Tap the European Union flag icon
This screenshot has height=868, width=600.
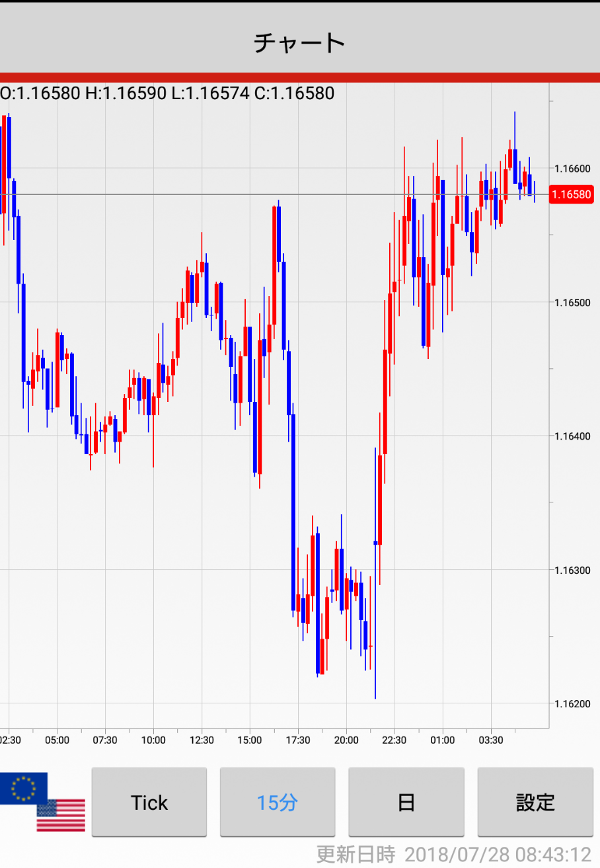click(x=23, y=788)
